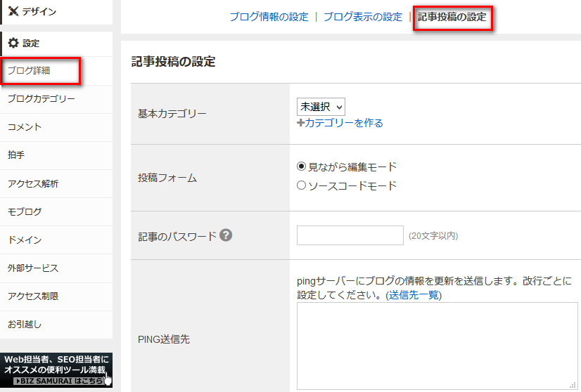
Task: Click the design tools icon beside デザイン
Action: pyautogui.click(x=13, y=11)
